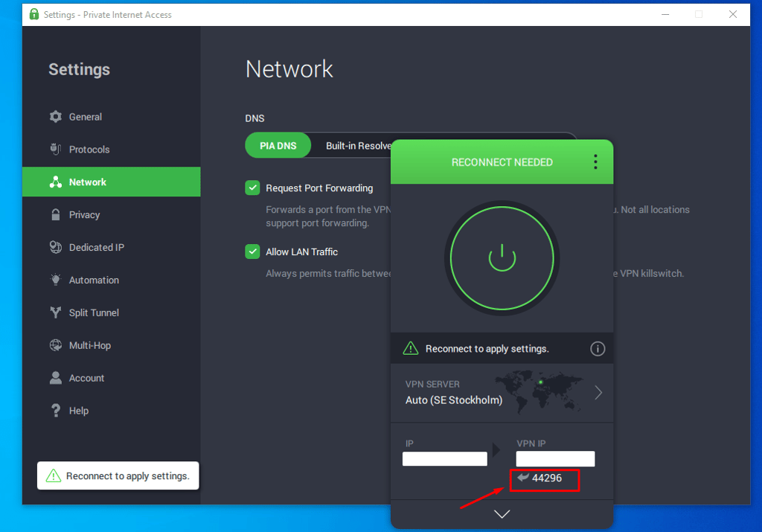Expand the VPN popup with bottom chevron
Screen dimensions: 762x532
pyautogui.click(x=502, y=514)
